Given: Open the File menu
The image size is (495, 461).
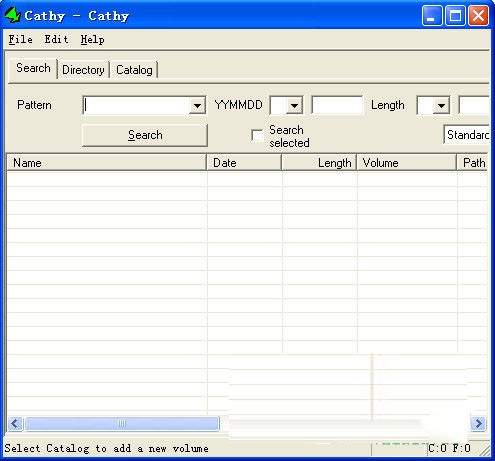Looking at the screenshot, I should (x=21, y=39).
